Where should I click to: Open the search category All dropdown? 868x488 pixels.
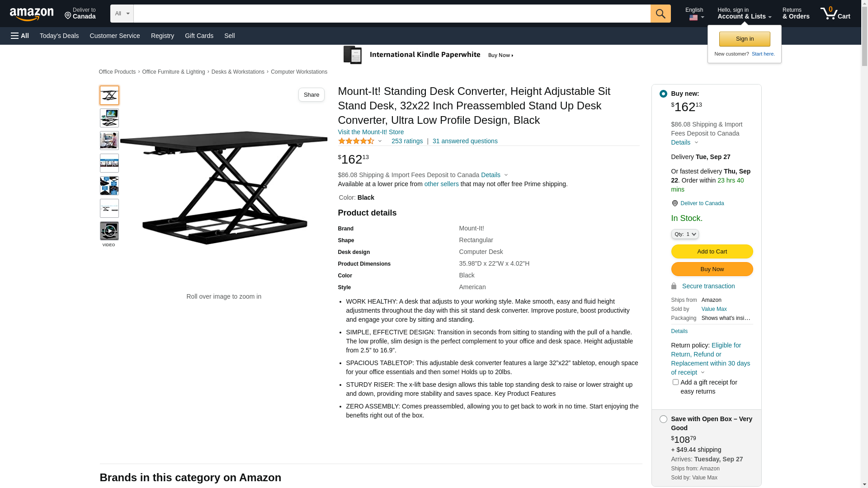[122, 14]
